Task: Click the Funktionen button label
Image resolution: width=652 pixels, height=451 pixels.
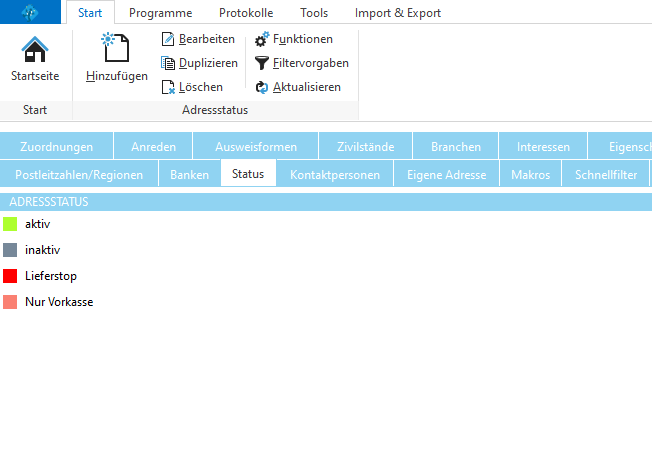Action: click(x=303, y=39)
